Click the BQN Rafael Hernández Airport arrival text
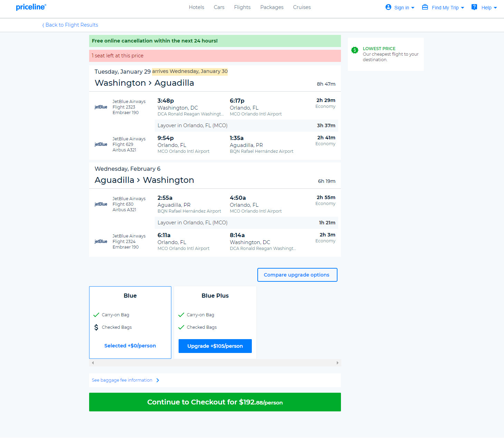The width and height of the screenshot is (504, 438). click(261, 151)
